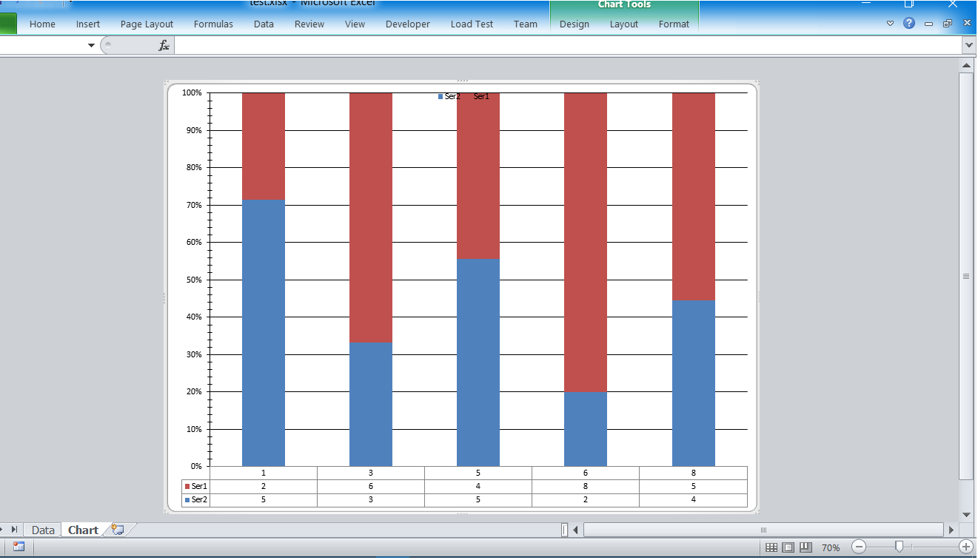Click the 50% vertical axis label

[x=192, y=280]
